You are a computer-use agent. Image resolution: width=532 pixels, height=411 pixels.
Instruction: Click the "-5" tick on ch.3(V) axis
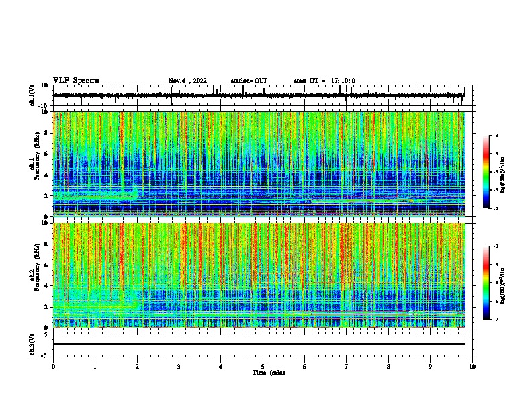46,355
